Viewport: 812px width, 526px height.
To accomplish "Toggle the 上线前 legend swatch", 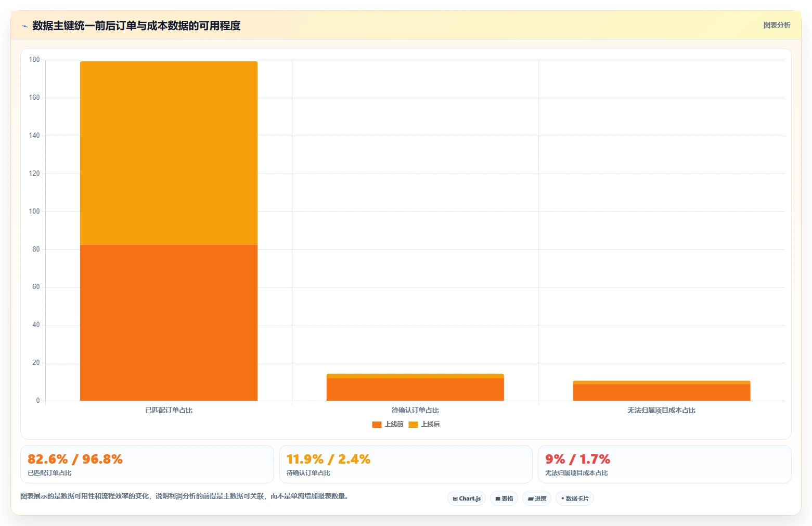I will click(x=377, y=424).
